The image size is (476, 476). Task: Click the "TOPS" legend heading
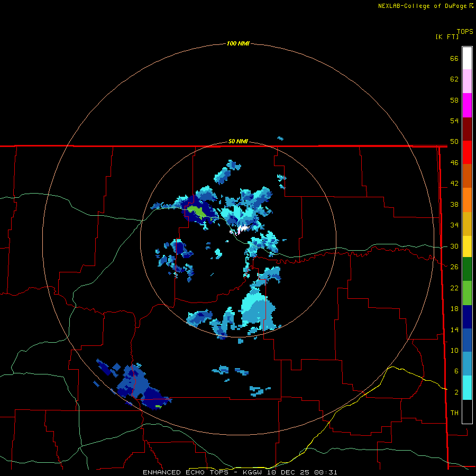[465, 32]
